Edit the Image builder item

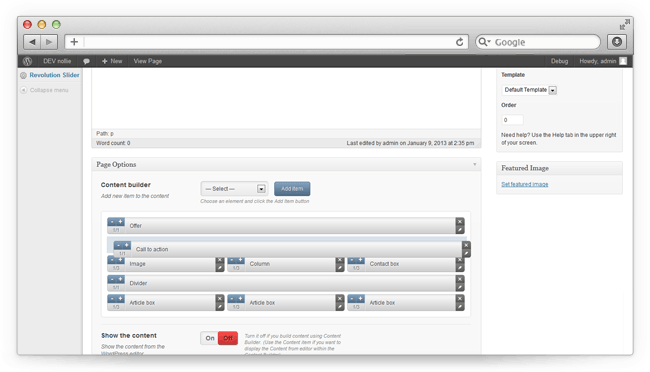[x=220, y=268]
